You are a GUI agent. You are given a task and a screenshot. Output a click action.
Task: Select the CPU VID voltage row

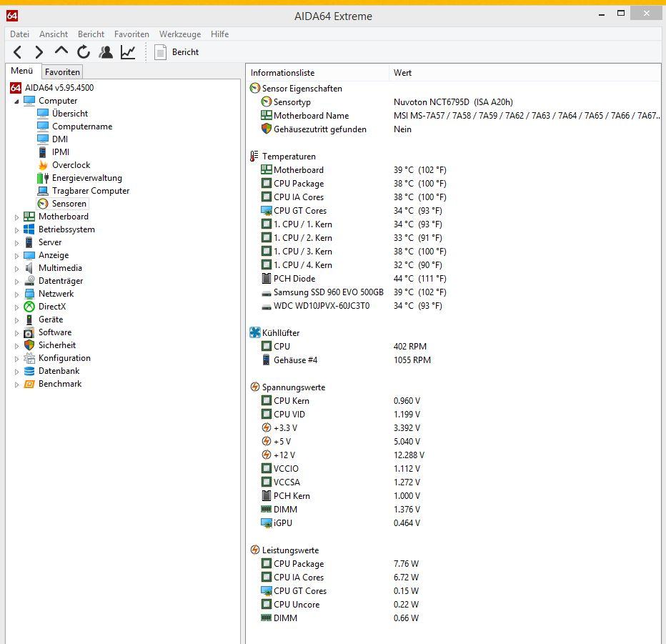pos(453,414)
